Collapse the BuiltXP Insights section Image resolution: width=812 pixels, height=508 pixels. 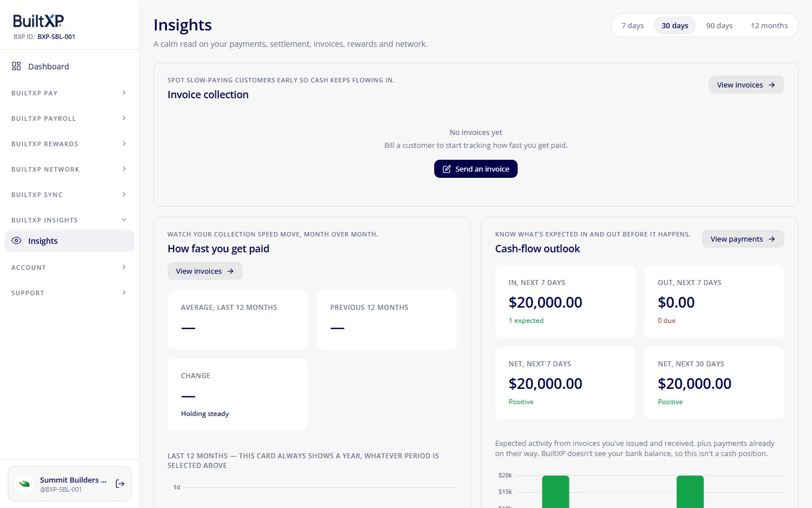(x=69, y=220)
